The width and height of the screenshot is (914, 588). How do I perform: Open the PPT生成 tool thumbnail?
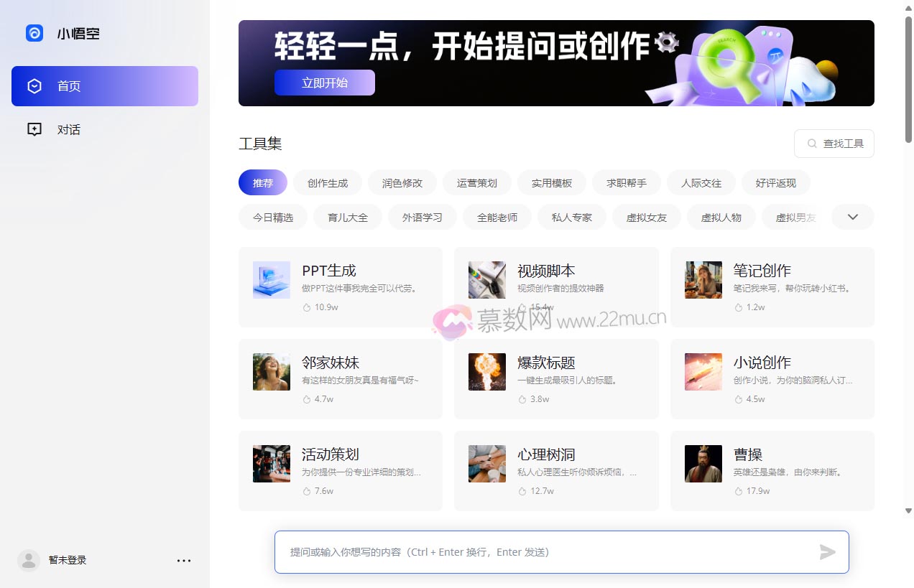pos(272,280)
